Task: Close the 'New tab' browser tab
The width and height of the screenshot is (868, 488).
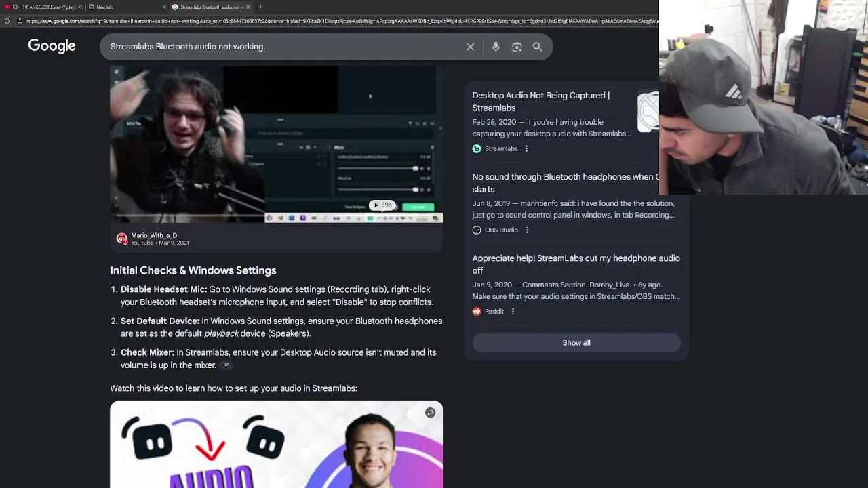Action: coord(164,7)
